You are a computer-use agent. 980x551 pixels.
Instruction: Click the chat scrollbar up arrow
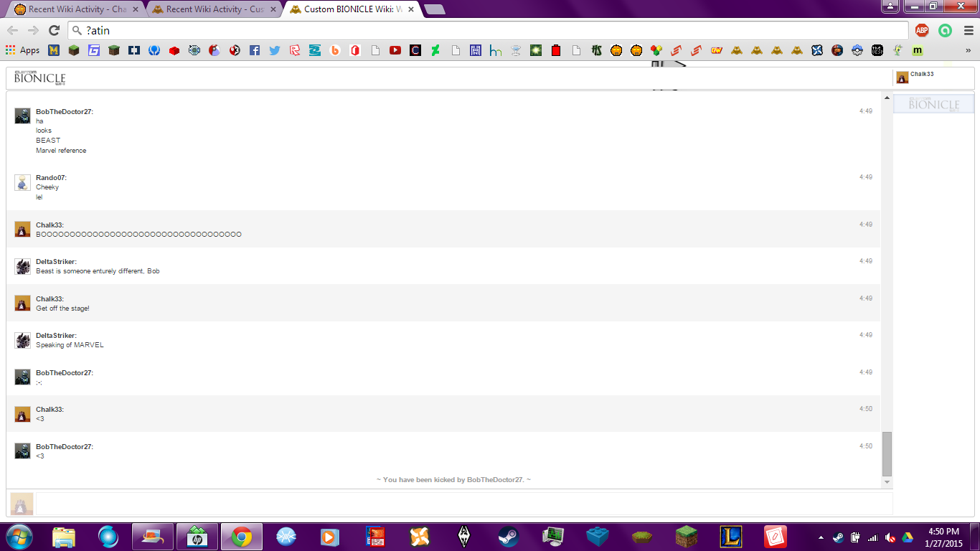tap(887, 98)
